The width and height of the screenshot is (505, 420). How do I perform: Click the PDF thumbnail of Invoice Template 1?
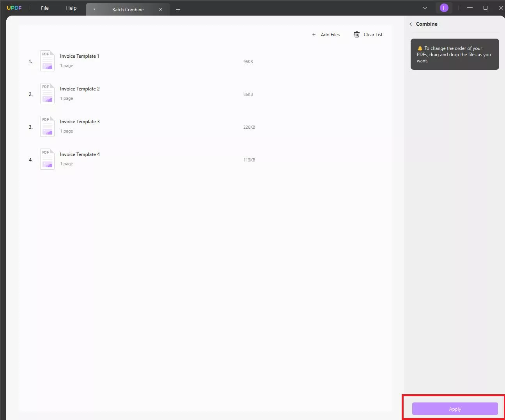tap(47, 61)
